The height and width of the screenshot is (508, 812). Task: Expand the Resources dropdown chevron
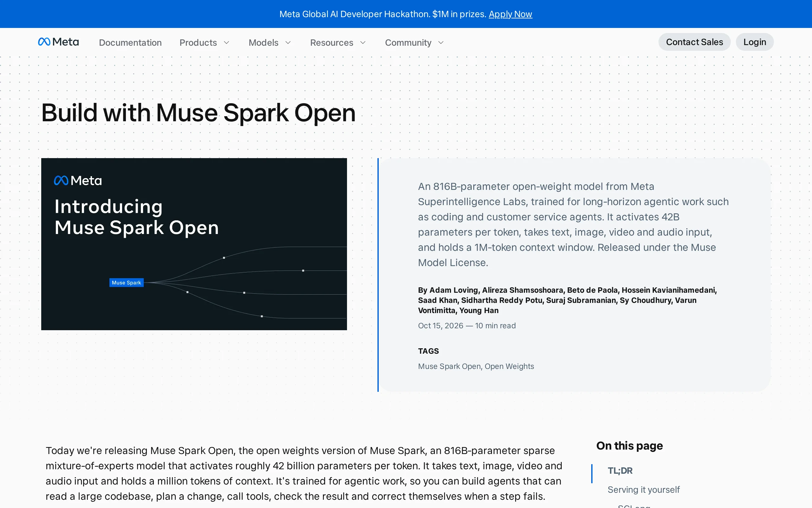pos(363,43)
